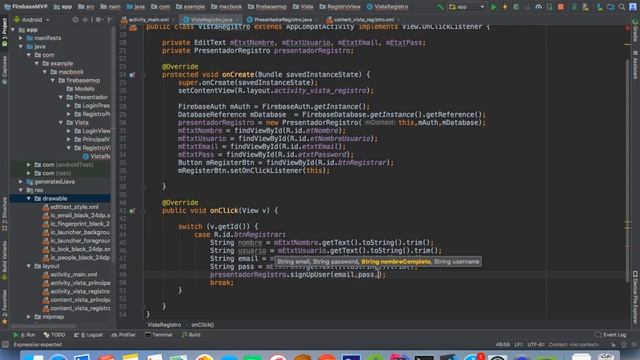Open the Event Log panel

(611, 335)
